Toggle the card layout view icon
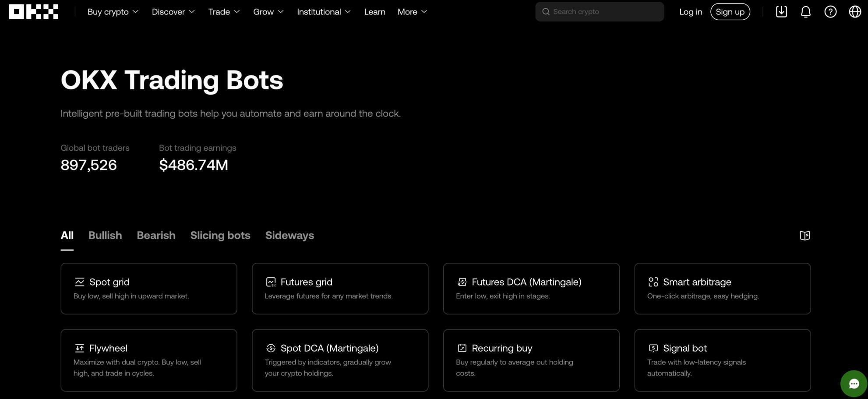 pyautogui.click(x=805, y=235)
